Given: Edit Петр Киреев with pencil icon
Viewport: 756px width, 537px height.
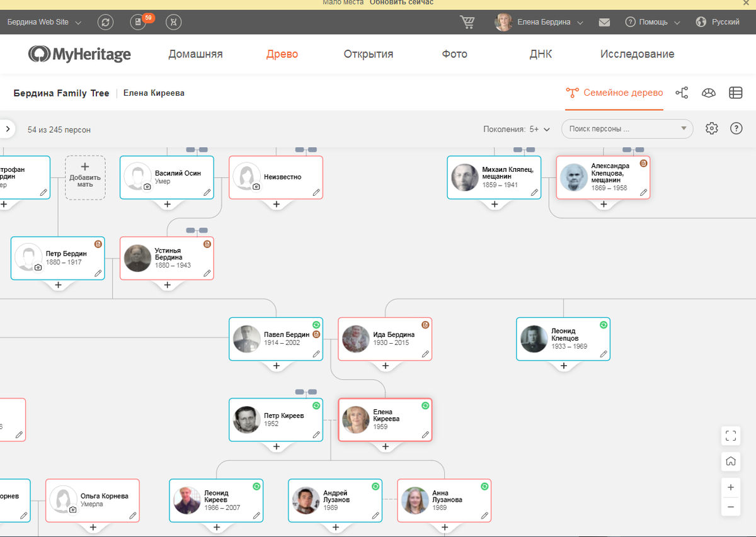Looking at the screenshot, I should click(316, 434).
